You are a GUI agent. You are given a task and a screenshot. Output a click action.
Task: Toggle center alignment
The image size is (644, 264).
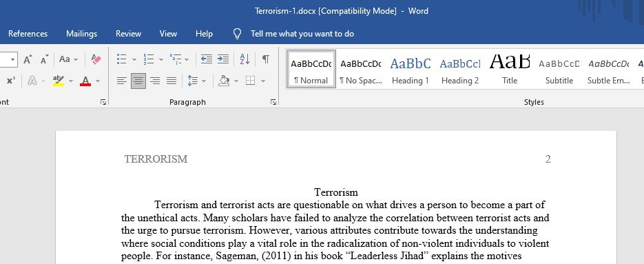pos(138,81)
